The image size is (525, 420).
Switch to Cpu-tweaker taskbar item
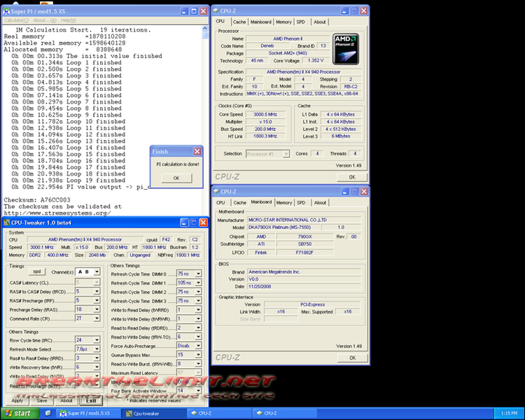coord(153,414)
